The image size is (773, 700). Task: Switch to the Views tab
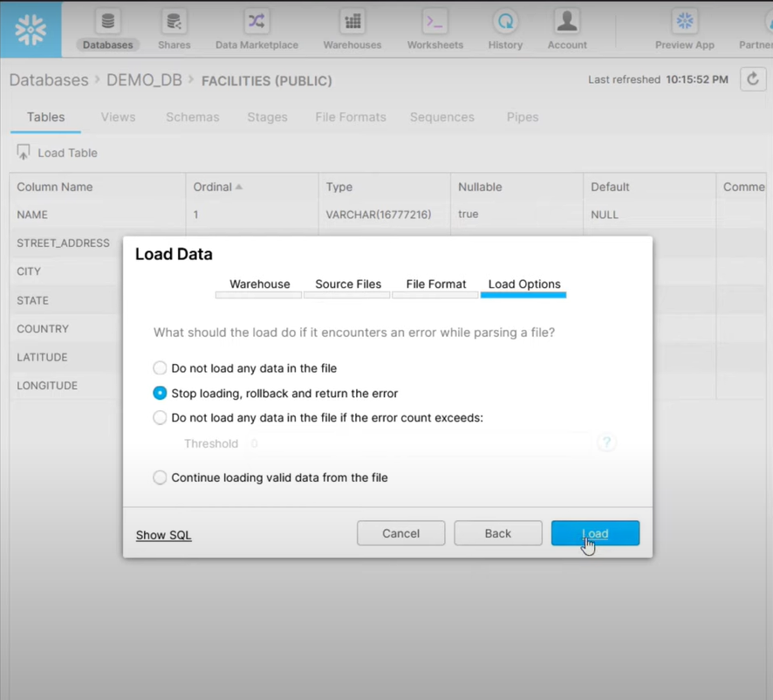coord(119,117)
